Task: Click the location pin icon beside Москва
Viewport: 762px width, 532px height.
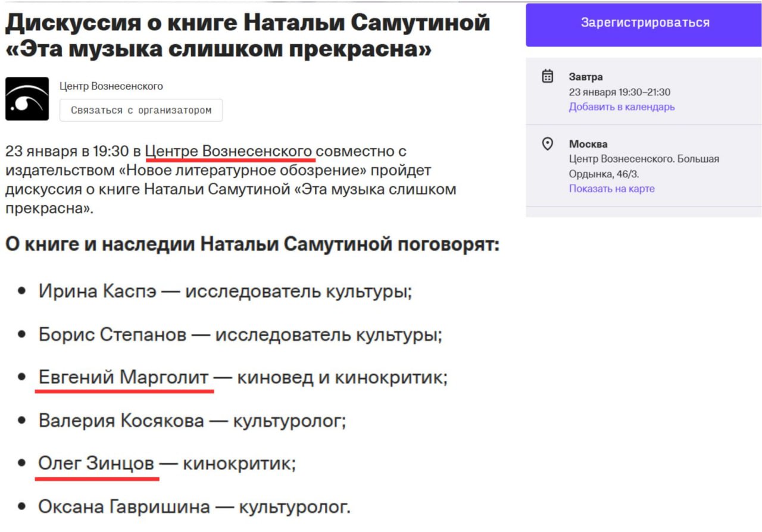Action: (x=547, y=144)
